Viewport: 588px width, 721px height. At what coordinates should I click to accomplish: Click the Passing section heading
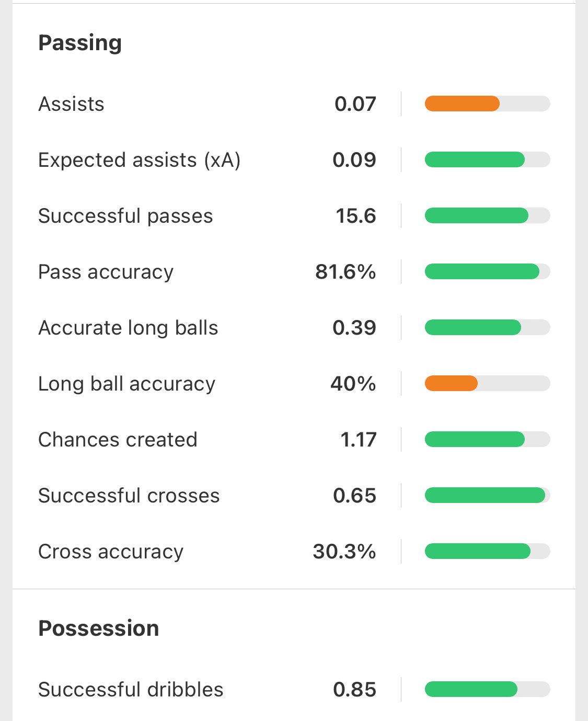(x=80, y=43)
